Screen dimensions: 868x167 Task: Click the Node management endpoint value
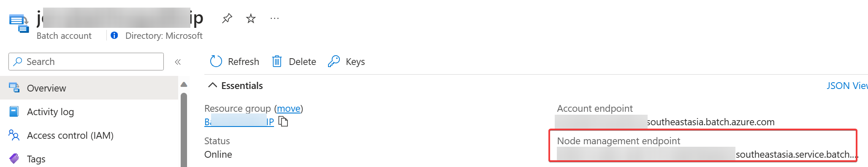pos(708,154)
